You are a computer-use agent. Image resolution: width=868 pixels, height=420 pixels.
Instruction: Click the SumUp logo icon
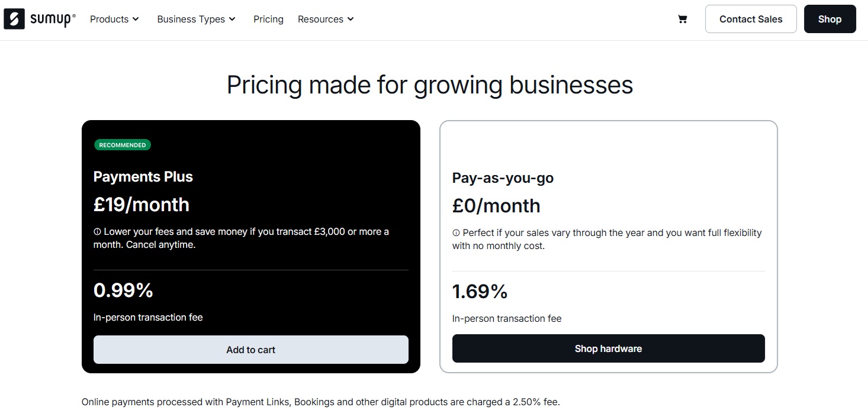point(14,18)
